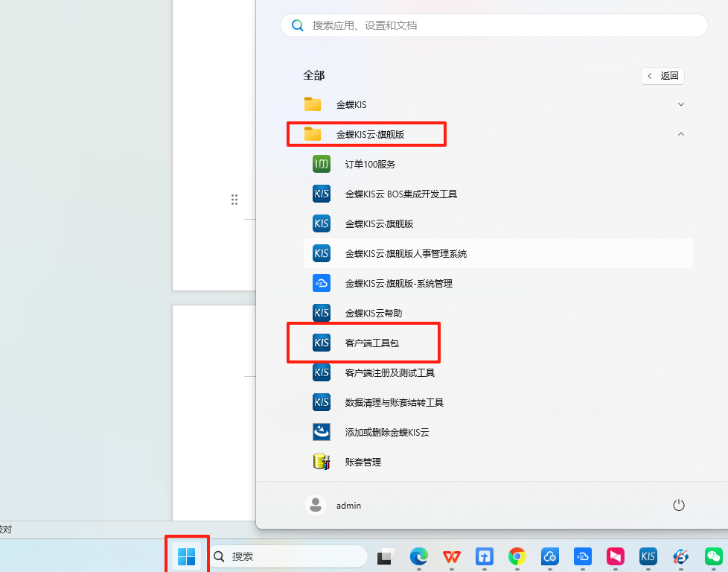Click 金蝶KIS云·旗舰版-系统管理 text

click(399, 283)
